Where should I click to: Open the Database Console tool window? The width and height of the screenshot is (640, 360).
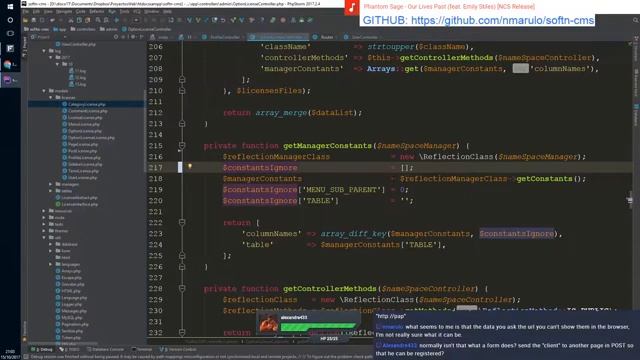pos(105,349)
